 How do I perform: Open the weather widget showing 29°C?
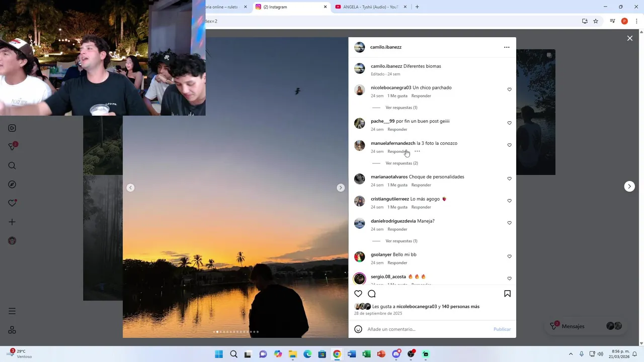(20, 354)
